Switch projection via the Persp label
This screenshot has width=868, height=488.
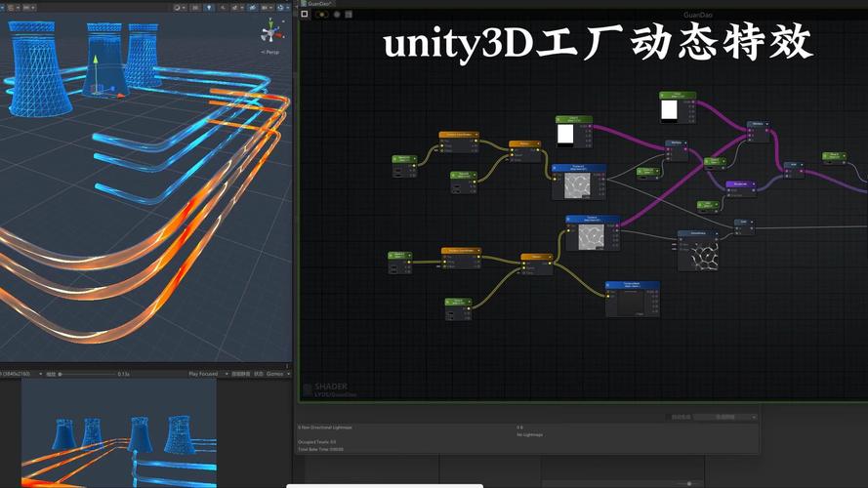pyautogui.click(x=270, y=52)
